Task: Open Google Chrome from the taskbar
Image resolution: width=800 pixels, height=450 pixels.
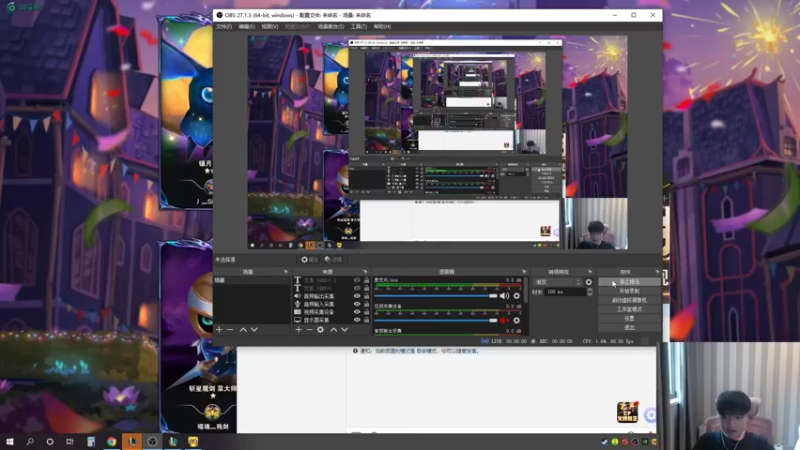Action: [x=111, y=441]
